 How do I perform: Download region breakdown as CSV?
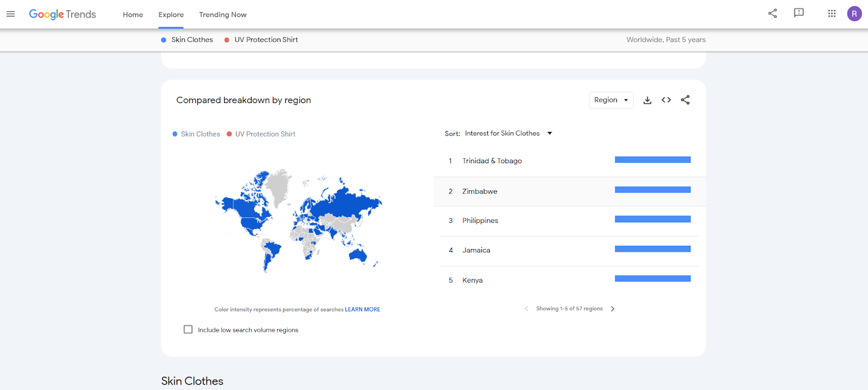(x=647, y=100)
